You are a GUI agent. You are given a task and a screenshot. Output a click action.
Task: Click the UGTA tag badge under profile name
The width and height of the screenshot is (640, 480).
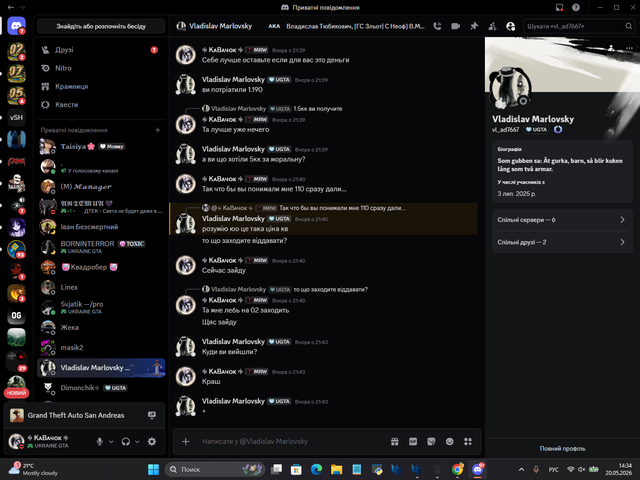[x=536, y=129]
